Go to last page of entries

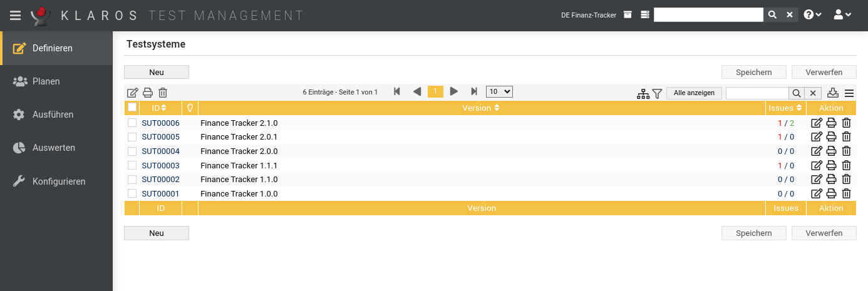coord(474,91)
